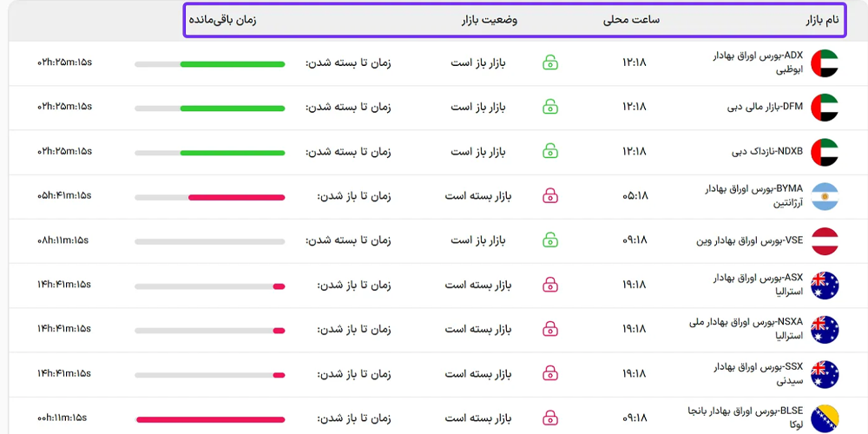The height and width of the screenshot is (434, 868).
Task: Click the ساعت محلی column header
Action: tap(631, 19)
